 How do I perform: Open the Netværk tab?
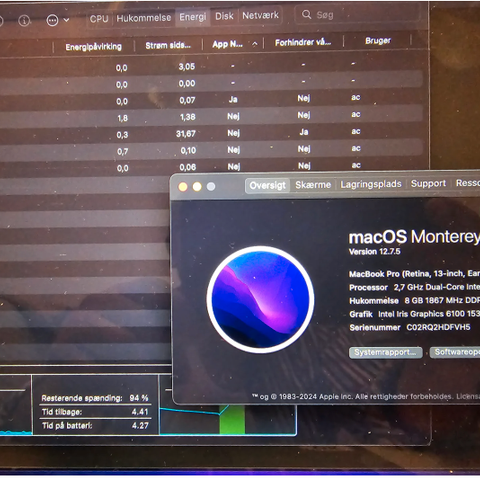260,15
